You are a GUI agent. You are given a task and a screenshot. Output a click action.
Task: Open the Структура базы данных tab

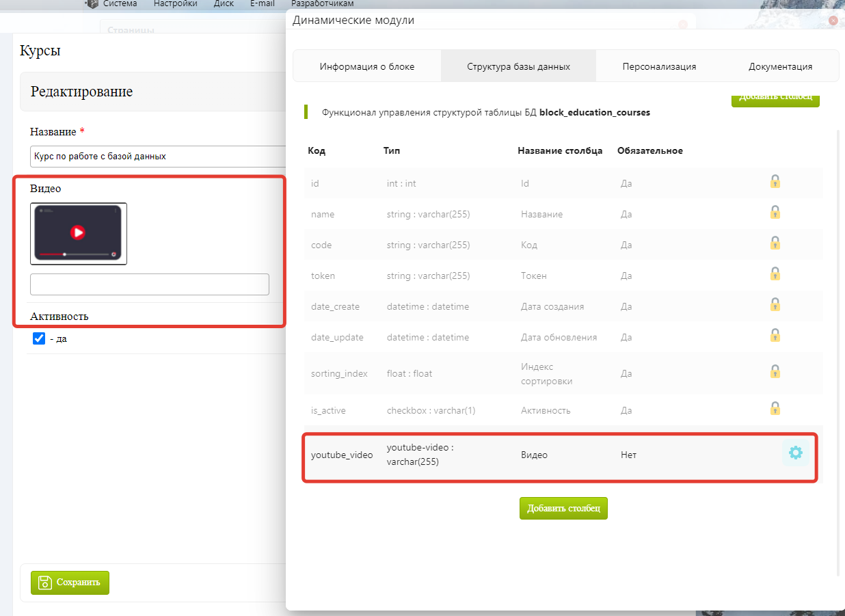[x=518, y=66]
